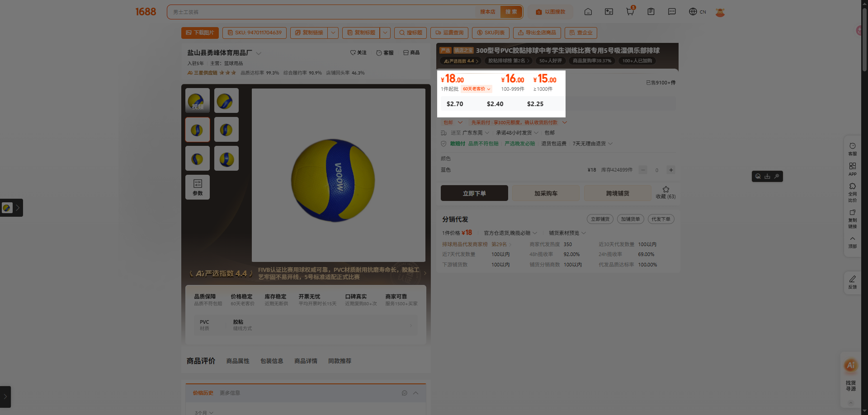Toggle 关注 follow for the shop
This screenshot has height=415, width=868.
359,53
